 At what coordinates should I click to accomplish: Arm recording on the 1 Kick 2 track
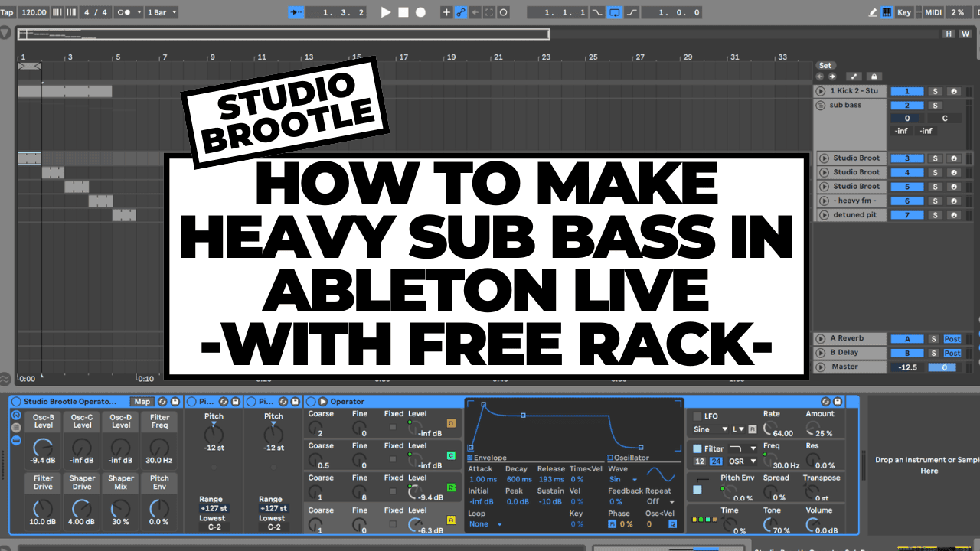coord(953,91)
